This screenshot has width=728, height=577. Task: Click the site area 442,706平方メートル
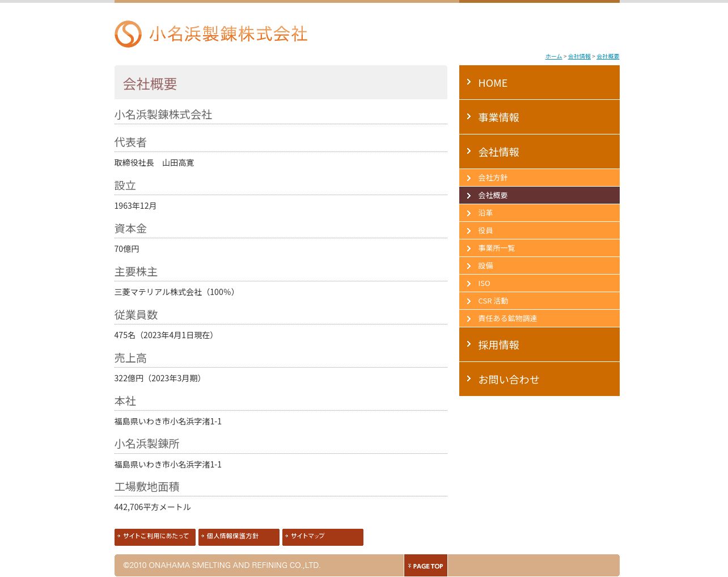point(153,507)
